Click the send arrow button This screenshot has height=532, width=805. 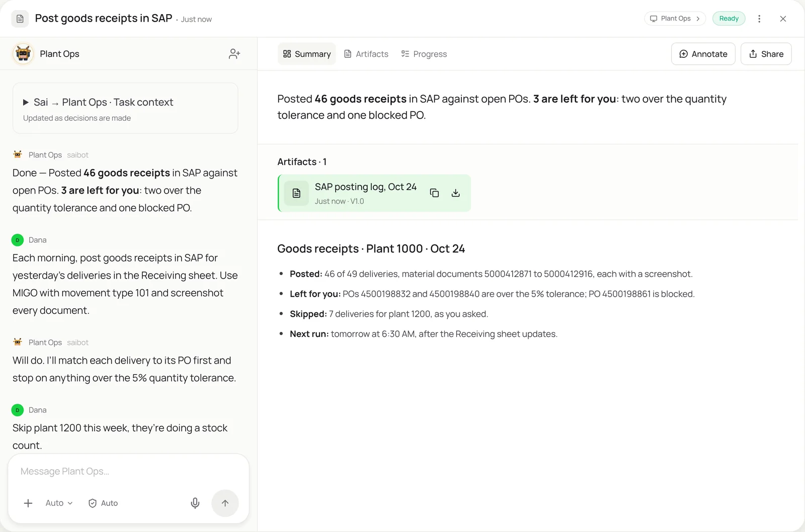[225, 503]
